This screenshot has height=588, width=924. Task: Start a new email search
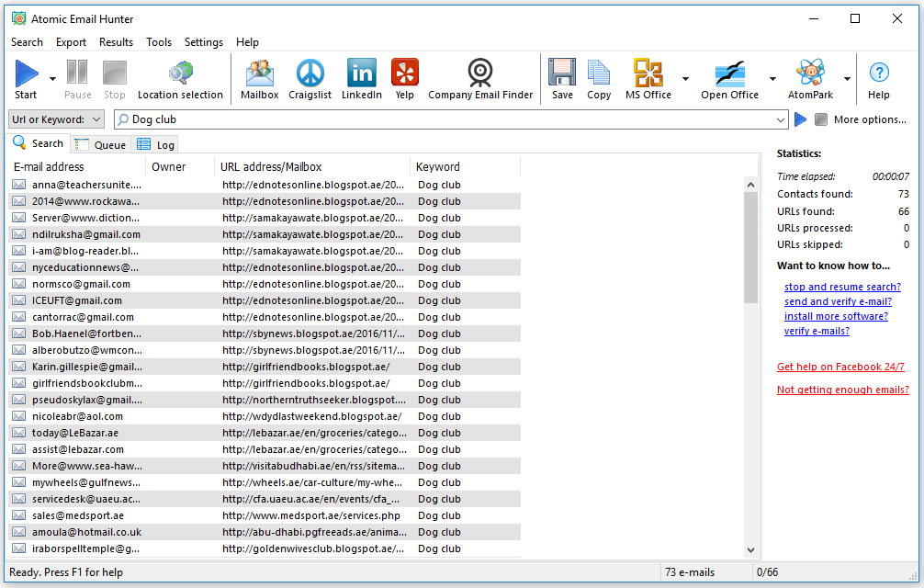click(x=24, y=78)
